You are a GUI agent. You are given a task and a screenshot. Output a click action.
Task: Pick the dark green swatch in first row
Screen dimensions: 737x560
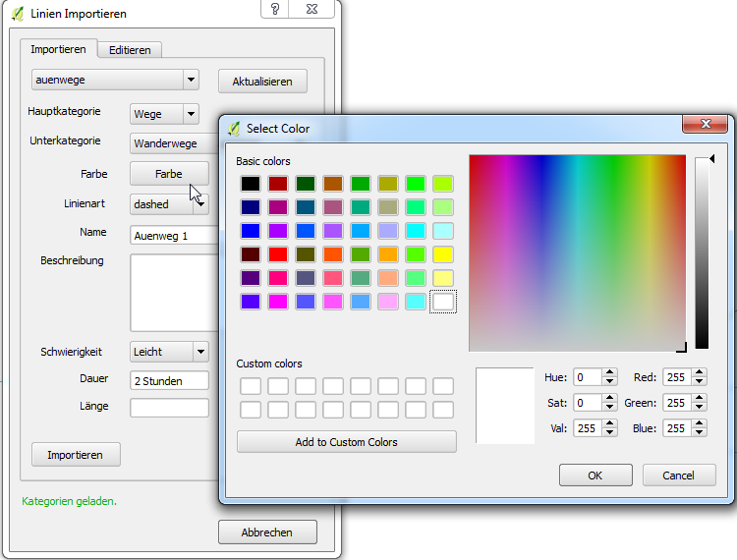point(306,184)
